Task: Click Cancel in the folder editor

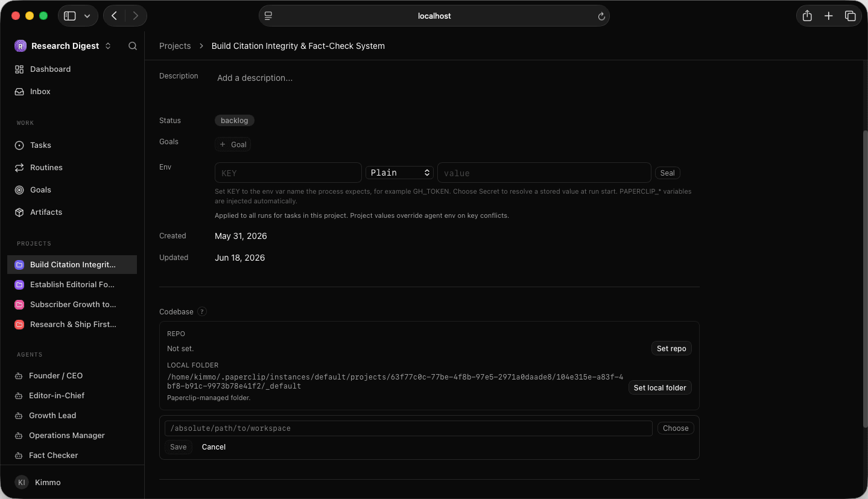Action: point(214,447)
